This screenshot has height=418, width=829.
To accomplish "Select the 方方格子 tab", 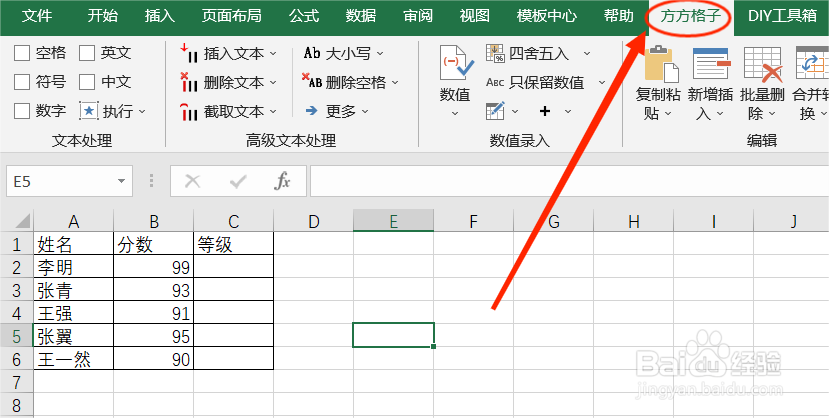I will coord(690,16).
